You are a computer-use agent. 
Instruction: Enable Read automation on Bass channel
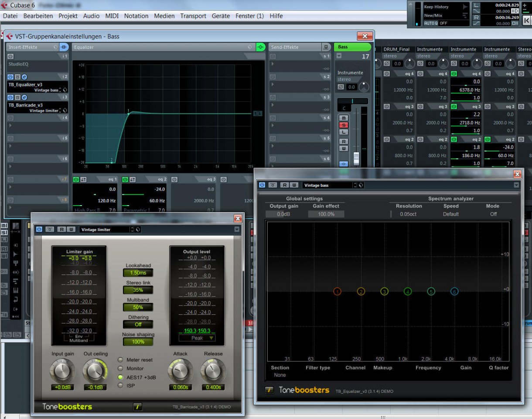[x=344, y=141]
